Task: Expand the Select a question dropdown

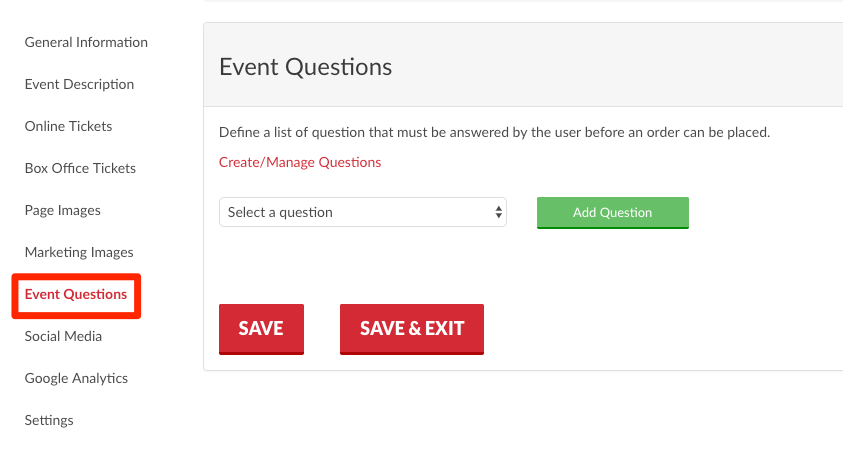Action: tap(363, 212)
